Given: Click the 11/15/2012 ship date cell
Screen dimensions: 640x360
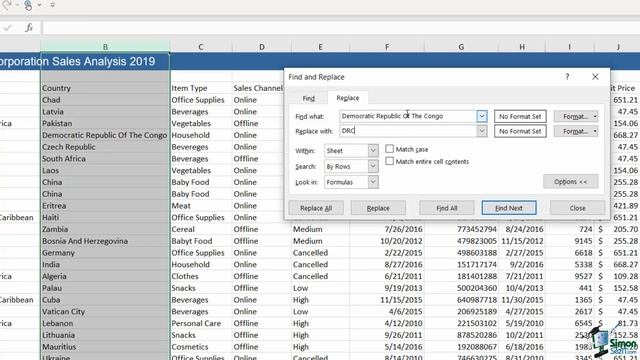Looking at the screenshot, I should click(522, 241).
